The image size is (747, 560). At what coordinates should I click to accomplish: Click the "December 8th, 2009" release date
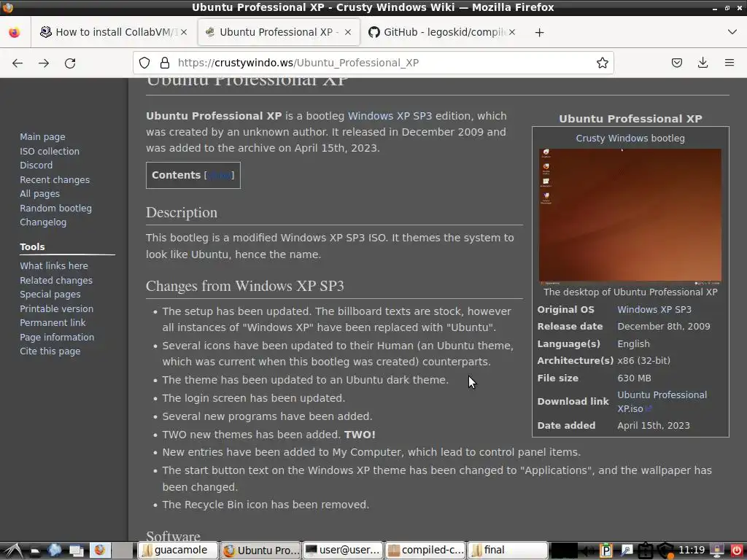[x=664, y=327]
